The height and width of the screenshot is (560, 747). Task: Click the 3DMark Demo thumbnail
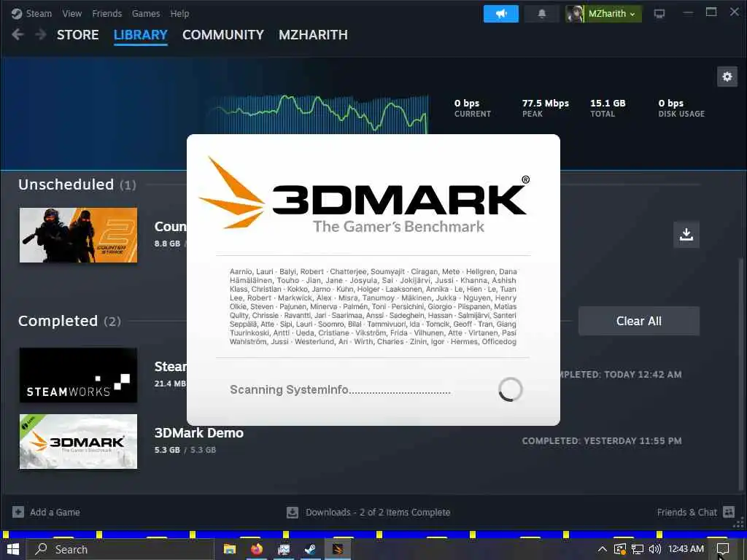pos(78,441)
